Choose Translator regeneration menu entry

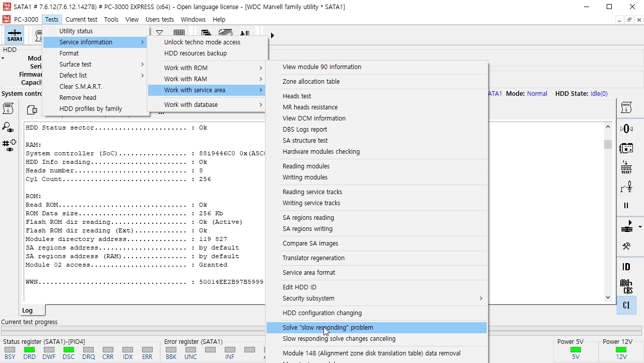pyautogui.click(x=376, y=258)
